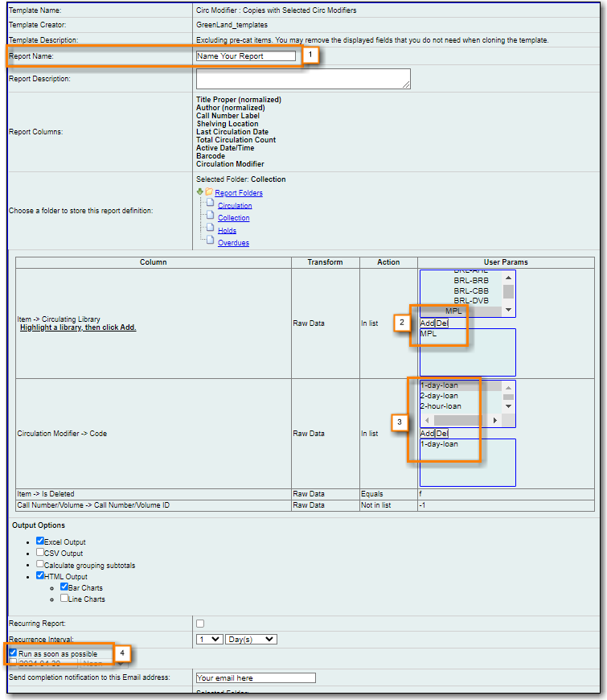Click the Report Description text area
The width and height of the screenshot is (607, 700).
tap(303, 79)
